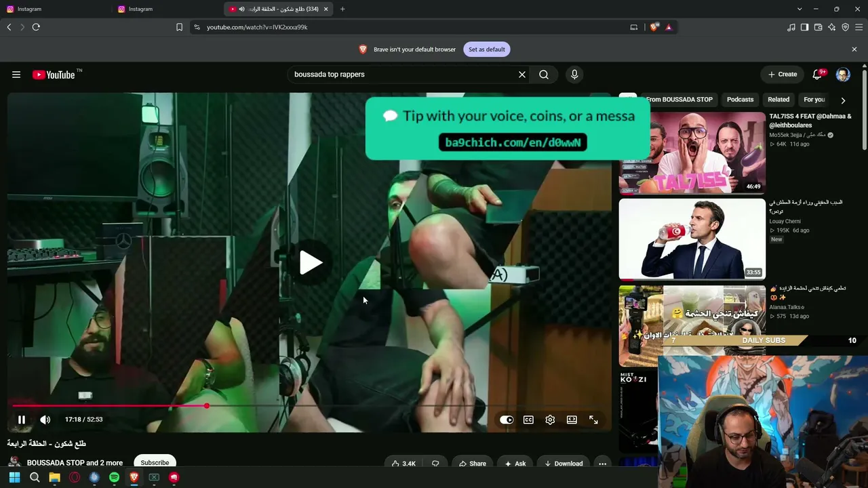Open a new browser tab

point(342,9)
